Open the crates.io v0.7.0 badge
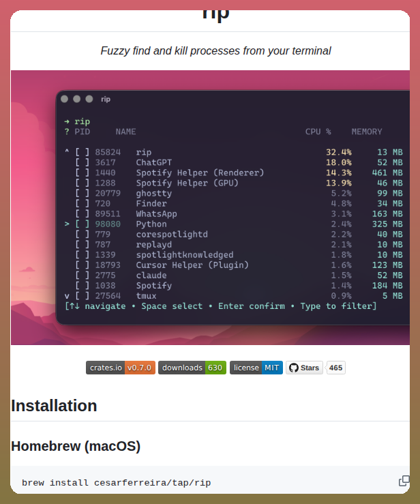 tap(121, 368)
